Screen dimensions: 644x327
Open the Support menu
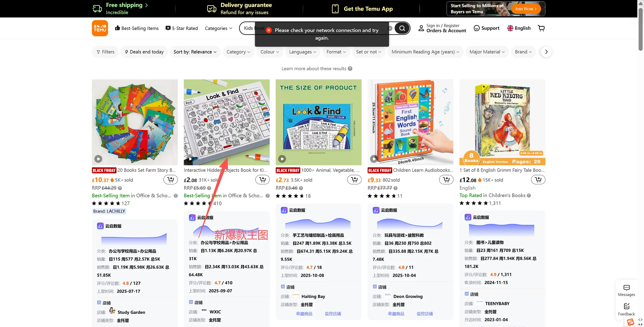pyautogui.click(x=486, y=28)
